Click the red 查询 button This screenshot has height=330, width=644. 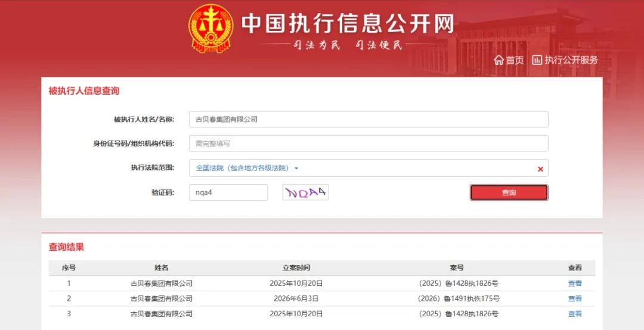(x=509, y=192)
